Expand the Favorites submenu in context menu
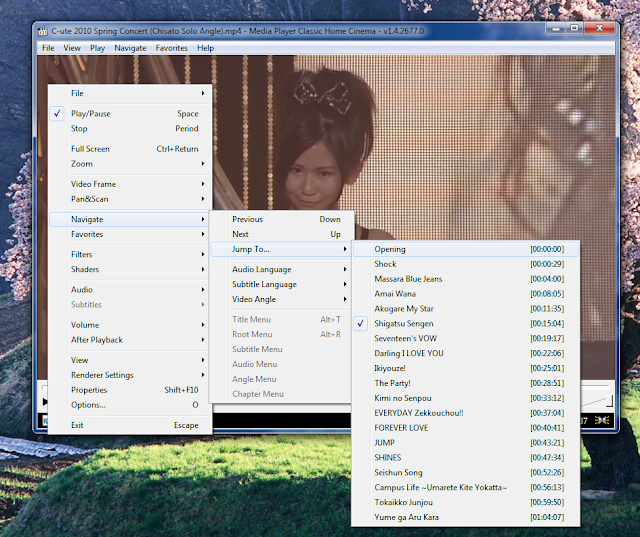This screenshot has height=537, width=640. pyautogui.click(x=130, y=234)
